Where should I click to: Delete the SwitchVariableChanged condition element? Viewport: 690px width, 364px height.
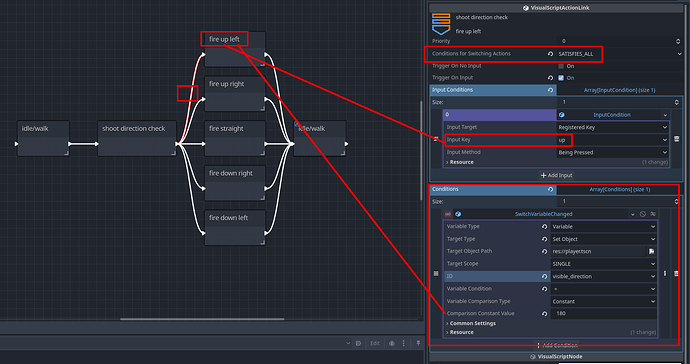click(676, 273)
